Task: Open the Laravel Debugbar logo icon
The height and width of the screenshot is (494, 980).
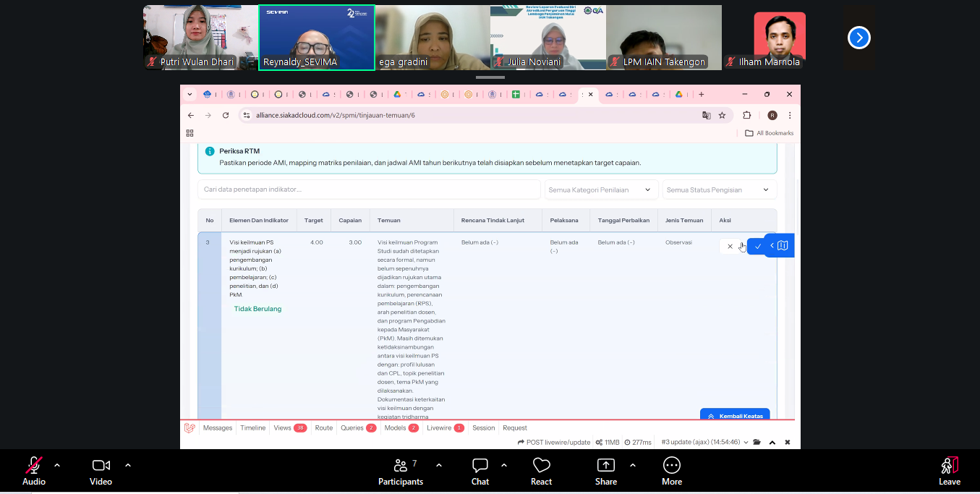Action: (x=189, y=427)
